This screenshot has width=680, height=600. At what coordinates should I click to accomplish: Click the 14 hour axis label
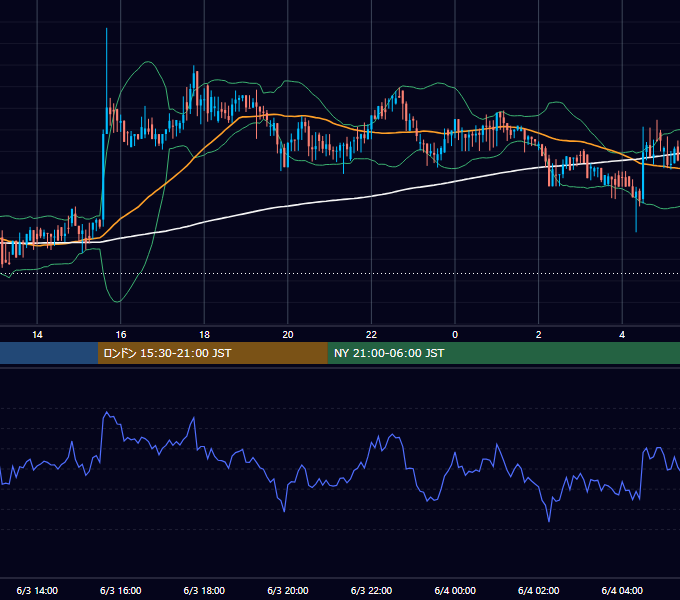coord(37,335)
